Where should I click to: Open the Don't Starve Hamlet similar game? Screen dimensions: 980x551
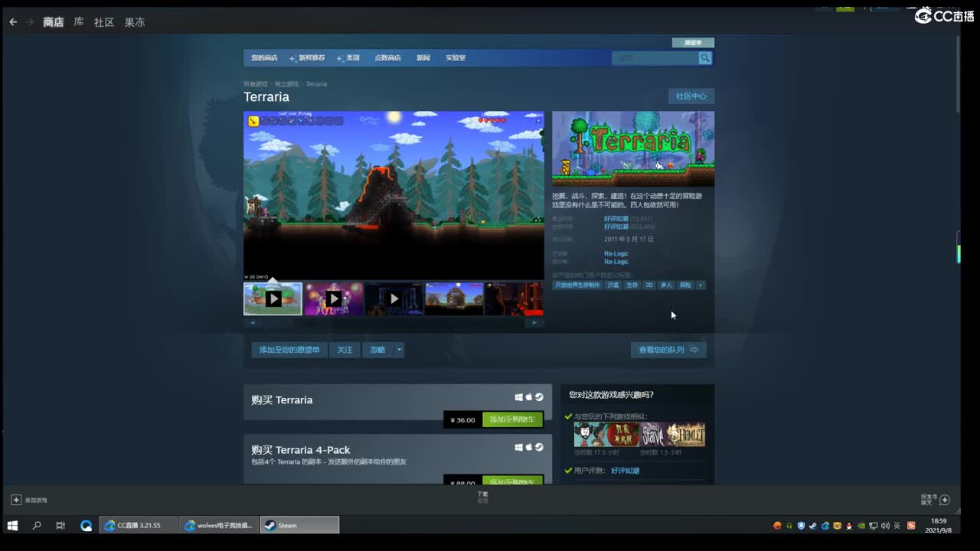(672, 435)
